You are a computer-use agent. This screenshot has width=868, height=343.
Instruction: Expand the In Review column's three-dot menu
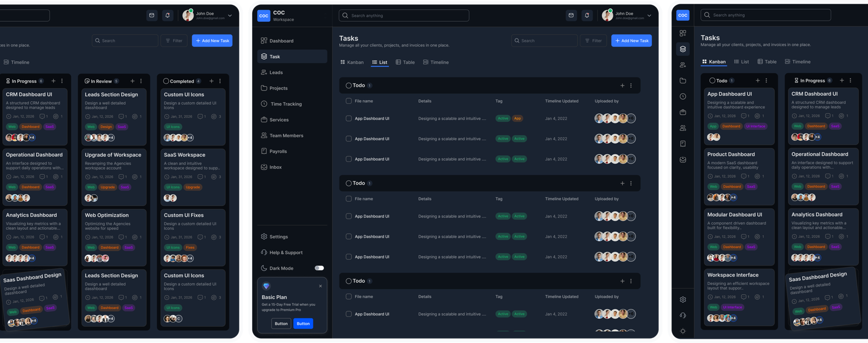tap(141, 81)
